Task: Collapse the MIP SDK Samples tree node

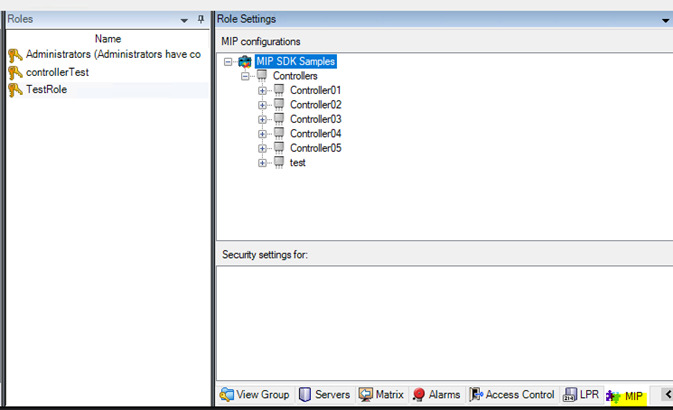Action: [x=229, y=62]
